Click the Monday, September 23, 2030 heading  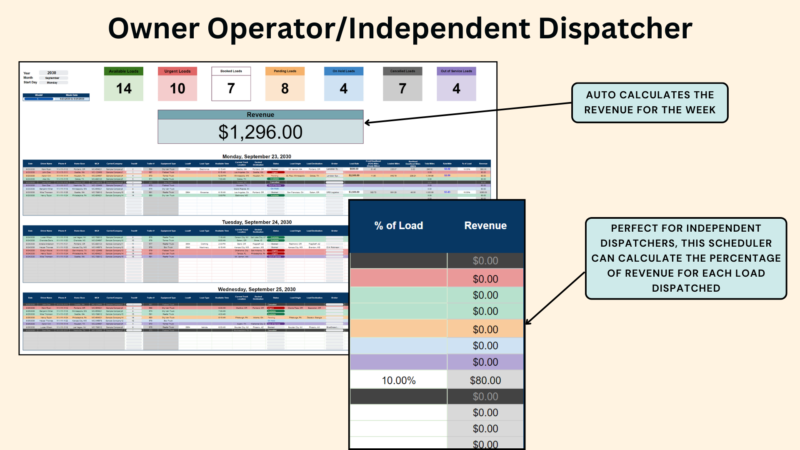point(257,157)
